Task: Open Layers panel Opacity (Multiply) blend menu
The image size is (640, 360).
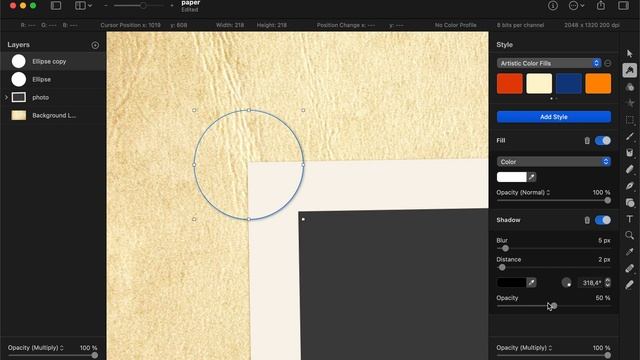Action: point(36,348)
